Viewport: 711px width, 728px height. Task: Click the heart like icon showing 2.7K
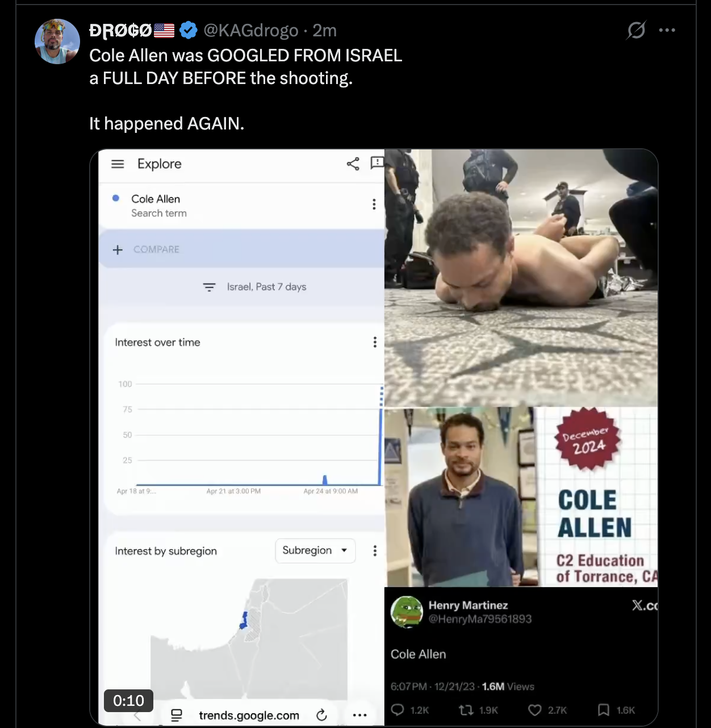click(x=534, y=710)
